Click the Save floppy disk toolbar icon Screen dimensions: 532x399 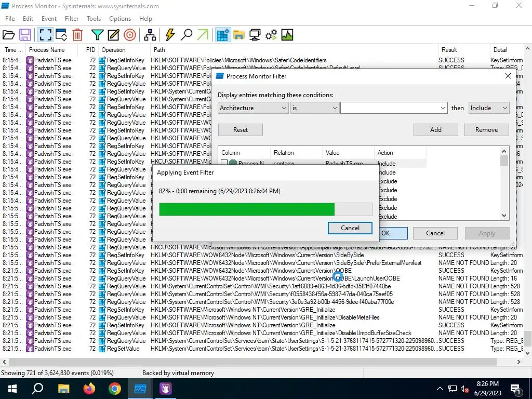pyautogui.click(x=25, y=35)
